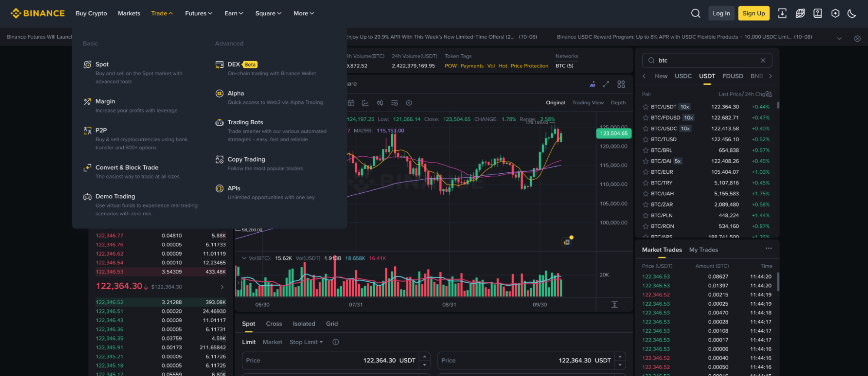868x376 pixels.
Task: Open Market Trades three-dot options
Action: [769, 249]
